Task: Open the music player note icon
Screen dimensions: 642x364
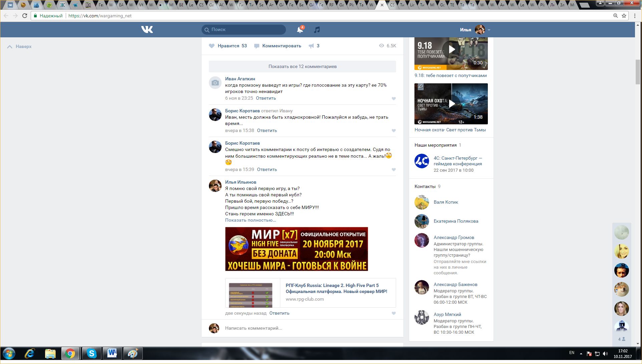Action: [x=317, y=30]
